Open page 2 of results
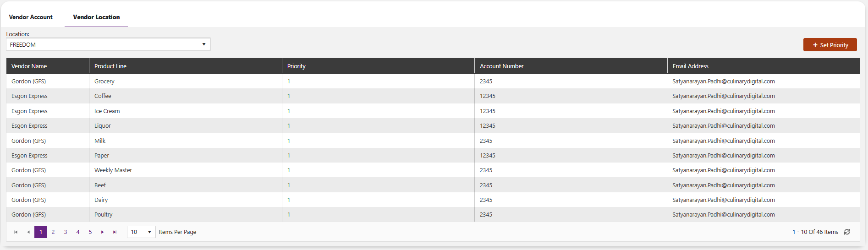The width and height of the screenshot is (868, 250). click(53, 232)
